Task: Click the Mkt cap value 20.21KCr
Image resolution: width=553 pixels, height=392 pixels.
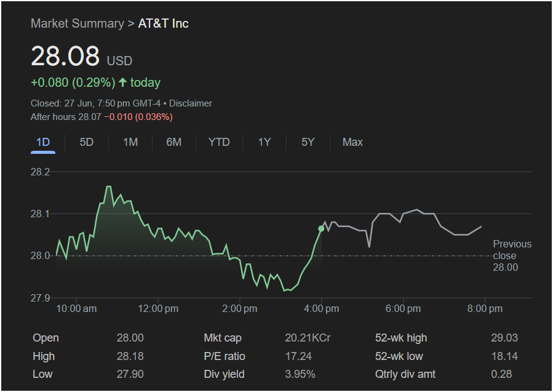Action: pos(308,338)
